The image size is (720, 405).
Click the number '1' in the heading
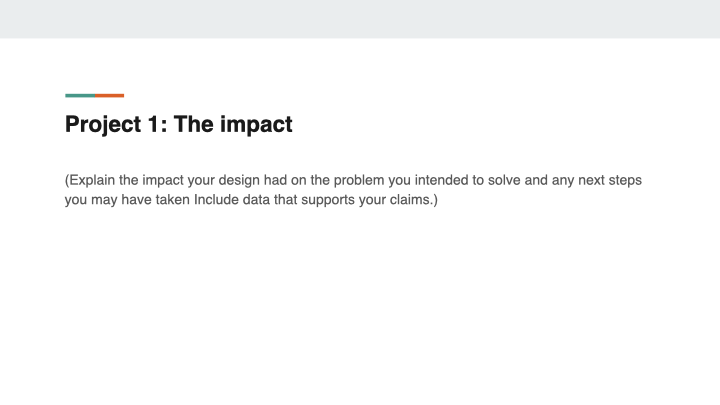(152, 125)
